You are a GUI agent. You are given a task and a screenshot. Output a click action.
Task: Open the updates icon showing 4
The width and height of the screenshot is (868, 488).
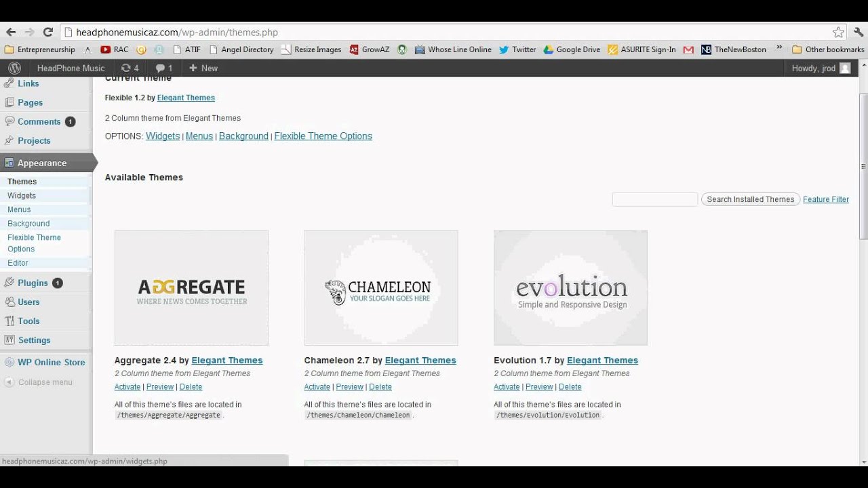tap(130, 68)
